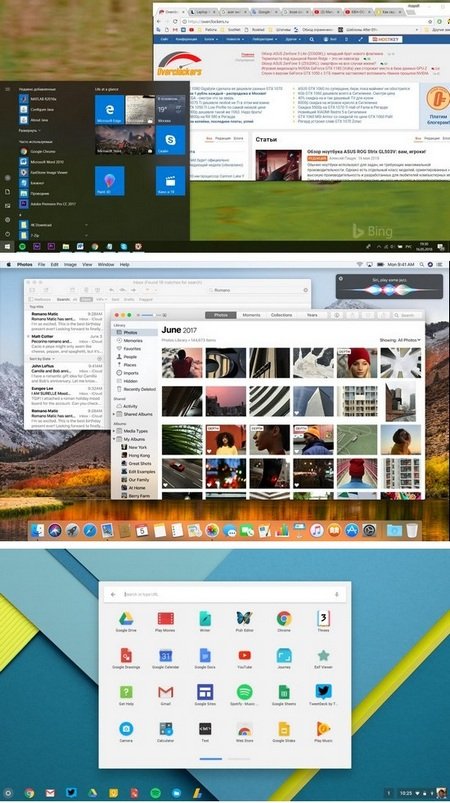Open the Window menu in macOS menu bar
This screenshot has width=450, height=803.
pos(106,265)
